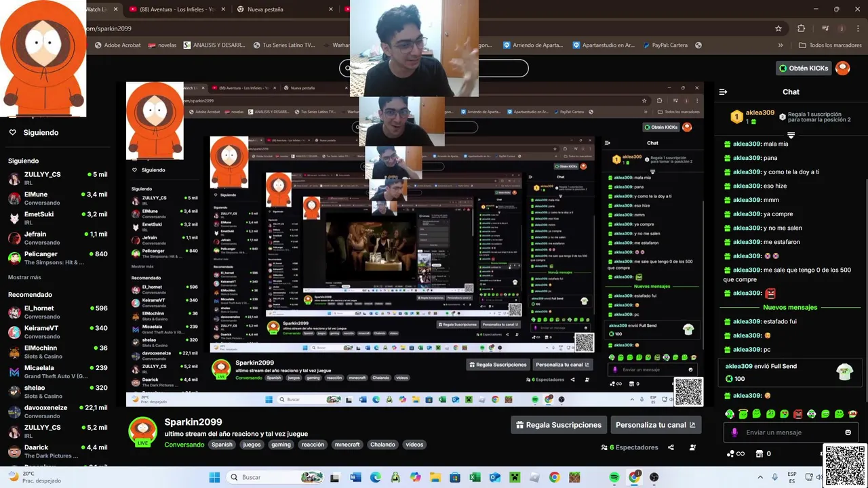Open the novelas bookmark folder

pyautogui.click(x=162, y=45)
